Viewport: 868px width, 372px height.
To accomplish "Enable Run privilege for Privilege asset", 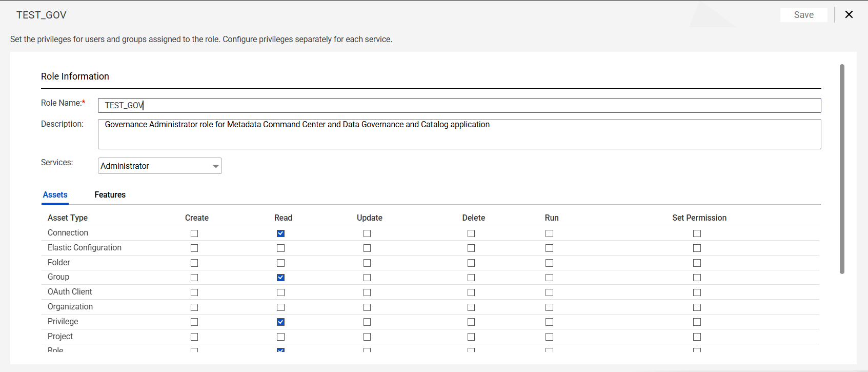I will point(550,322).
